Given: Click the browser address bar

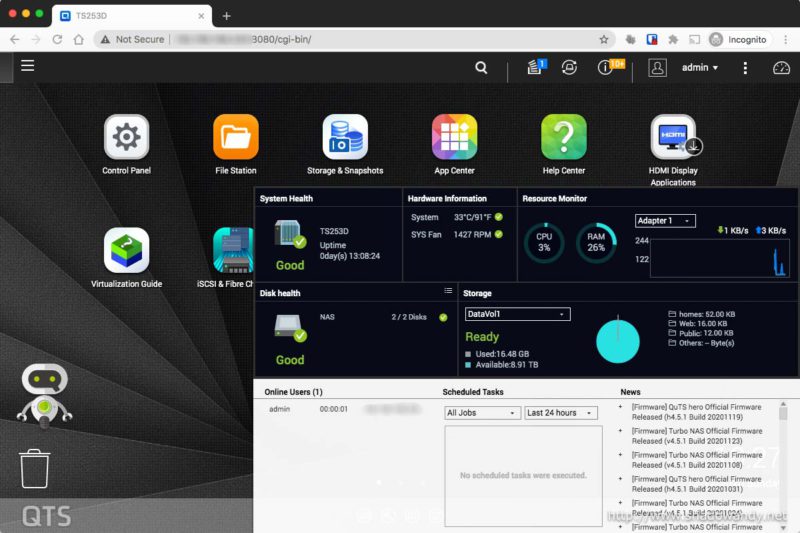Looking at the screenshot, I should click(x=350, y=39).
